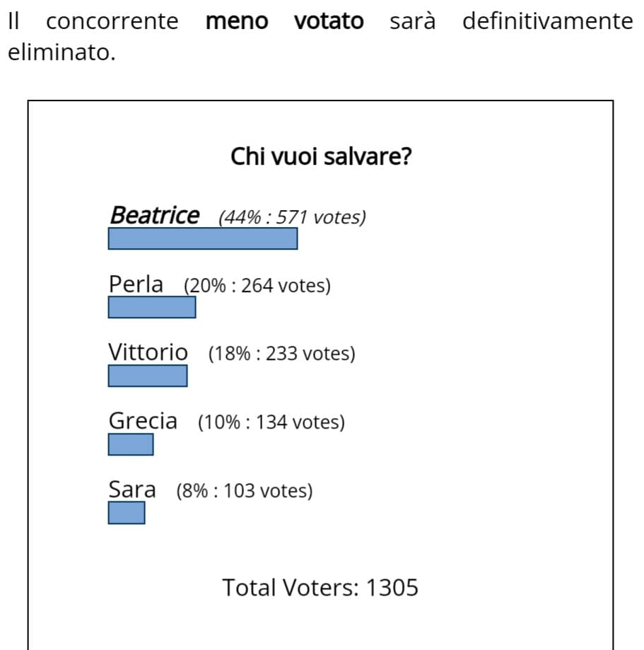The height and width of the screenshot is (650, 644).
Task: Click the Total Voters: 1305 text
Action: pos(320,587)
